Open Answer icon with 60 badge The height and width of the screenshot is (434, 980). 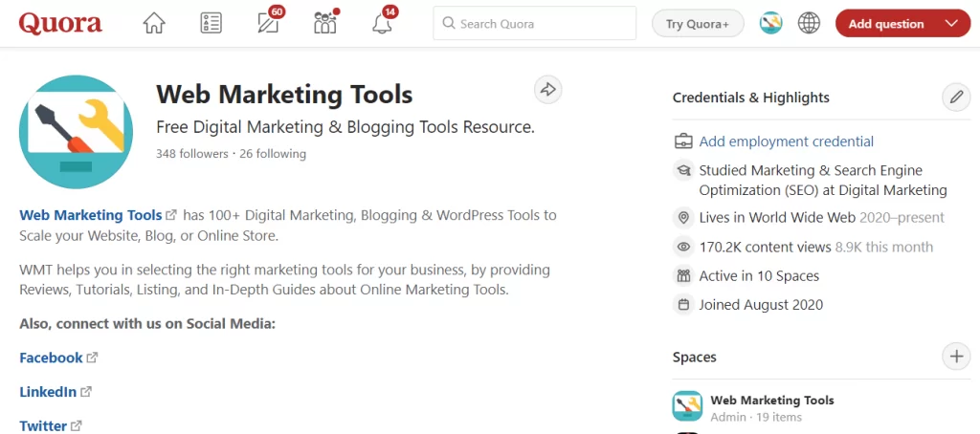click(270, 21)
